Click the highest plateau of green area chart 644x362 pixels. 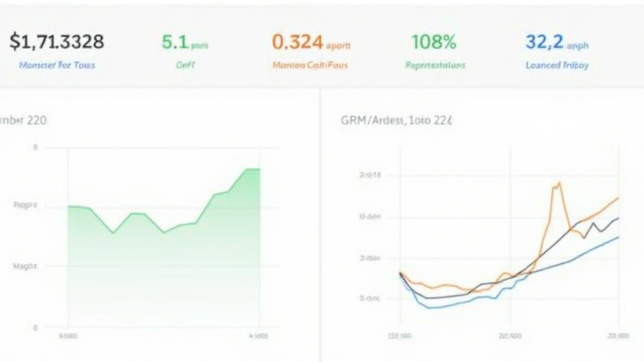pyautogui.click(x=252, y=169)
